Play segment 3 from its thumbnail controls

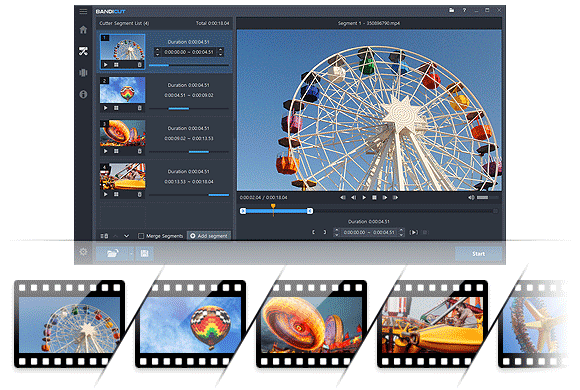(105, 151)
